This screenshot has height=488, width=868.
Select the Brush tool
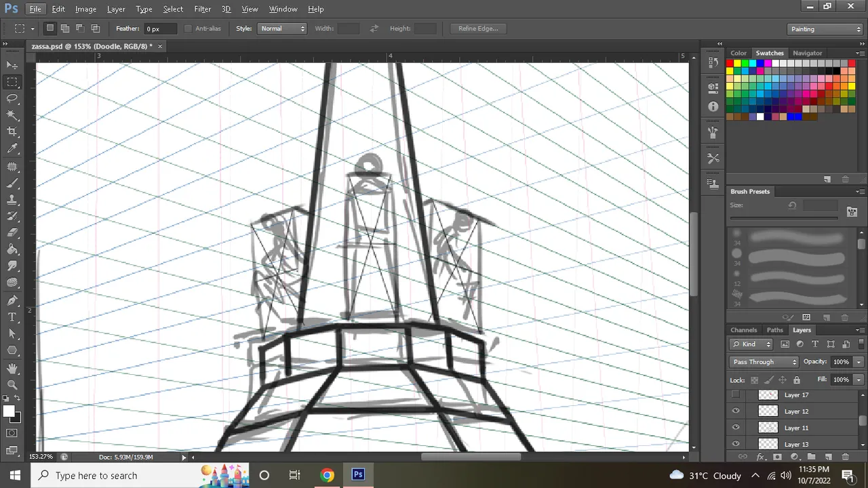point(12,183)
